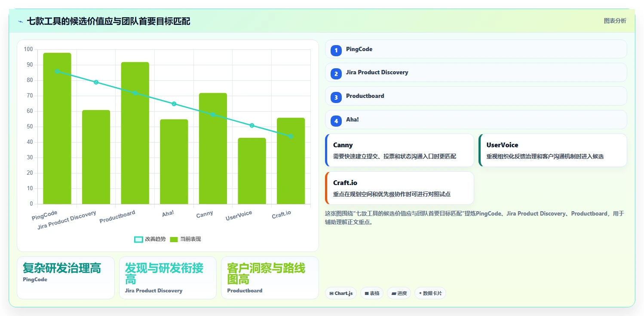Click the Craft.io x-axis label
The width and height of the screenshot is (644, 316).
coord(281,215)
